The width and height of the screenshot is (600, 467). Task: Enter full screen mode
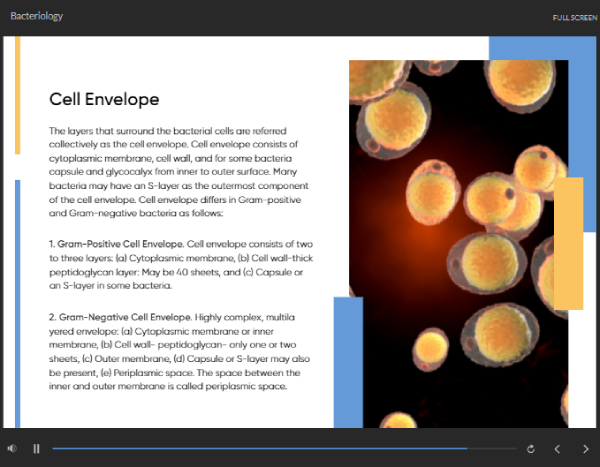(x=573, y=18)
